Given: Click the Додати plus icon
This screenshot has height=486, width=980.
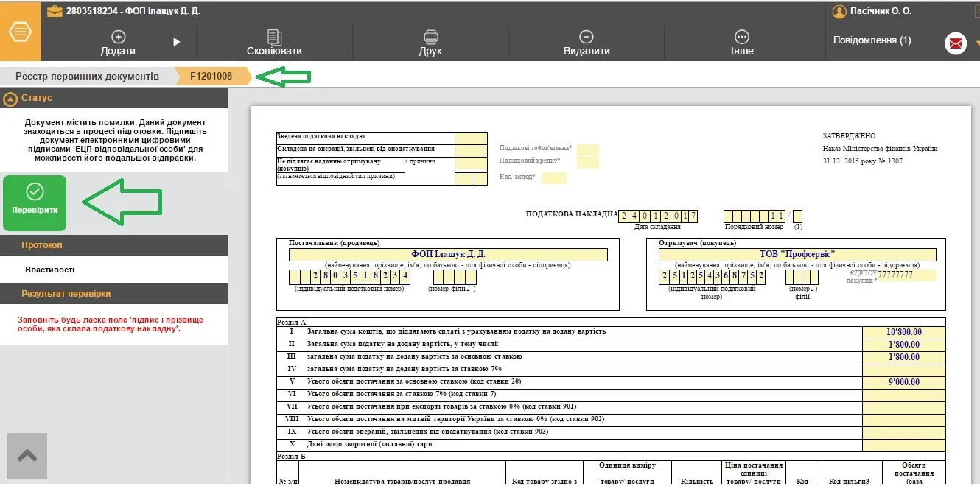Looking at the screenshot, I should (x=118, y=36).
